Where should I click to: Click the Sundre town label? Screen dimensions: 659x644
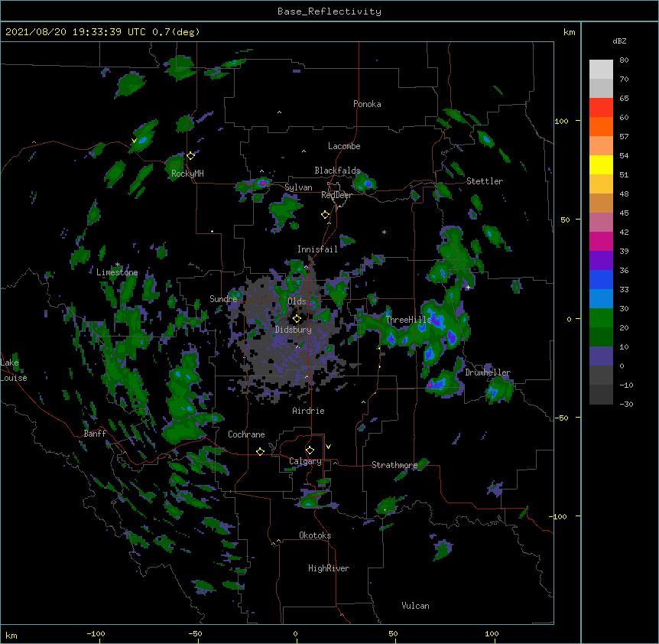[223, 299]
